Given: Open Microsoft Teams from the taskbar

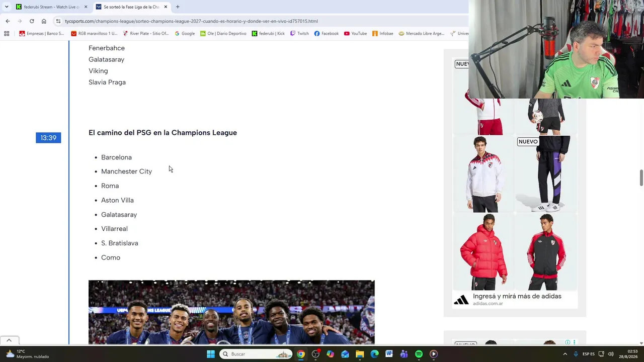Looking at the screenshot, I should 404,354.
